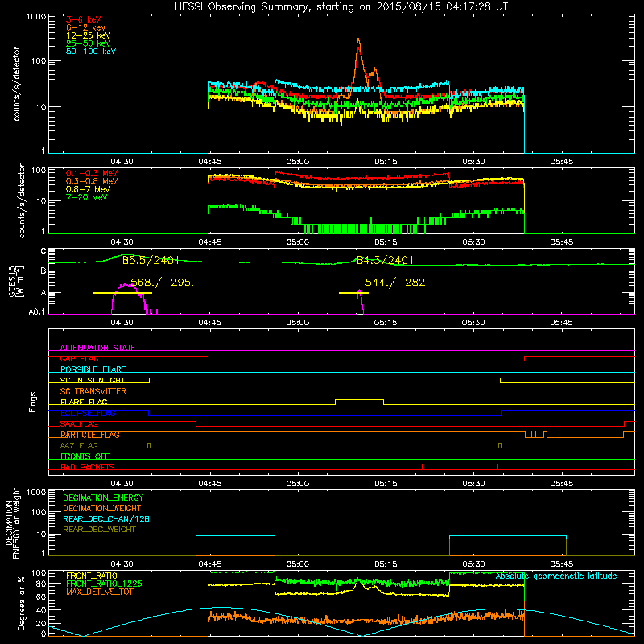Select the 0.8-7 MeV legend label
This screenshot has height=644, width=644.
coord(88,189)
